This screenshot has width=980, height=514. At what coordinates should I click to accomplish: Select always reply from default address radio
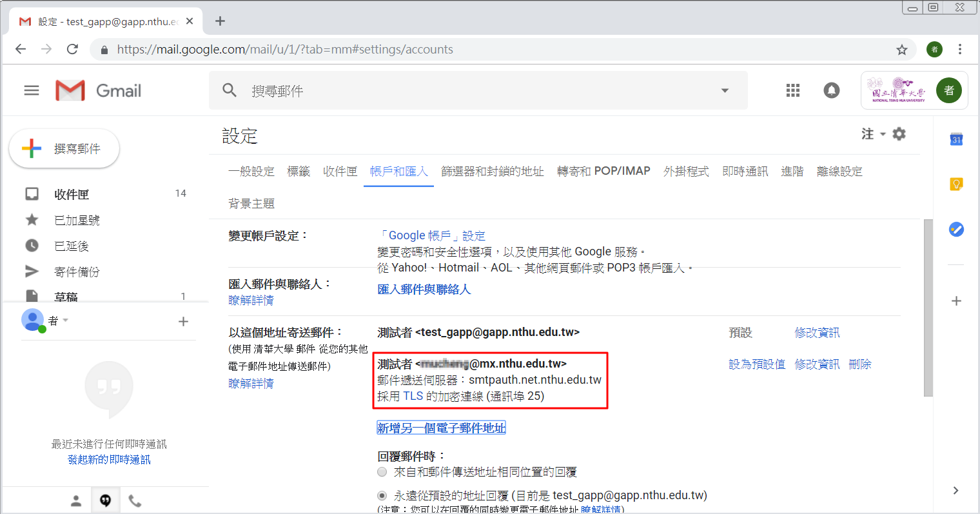[382, 495]
